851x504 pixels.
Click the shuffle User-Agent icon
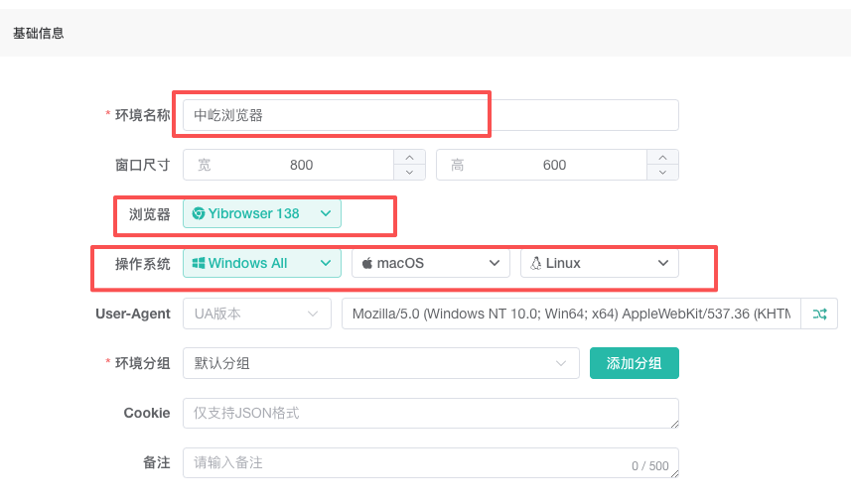coord(819,314)
